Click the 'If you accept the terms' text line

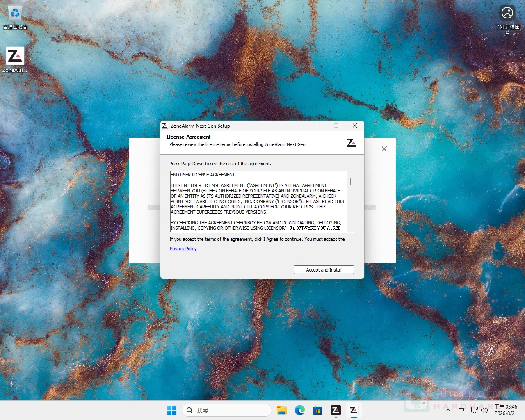pos(257,239)
